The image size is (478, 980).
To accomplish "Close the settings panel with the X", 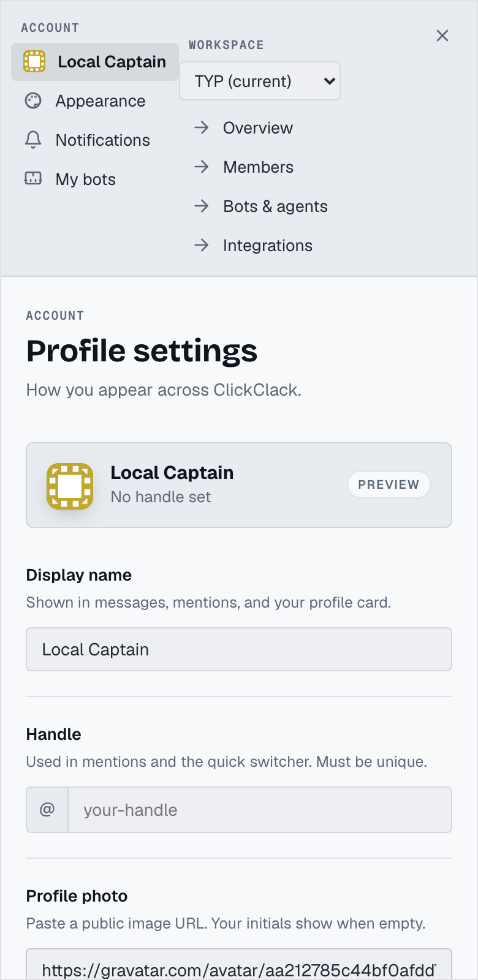I will click(x=442, y=36).
